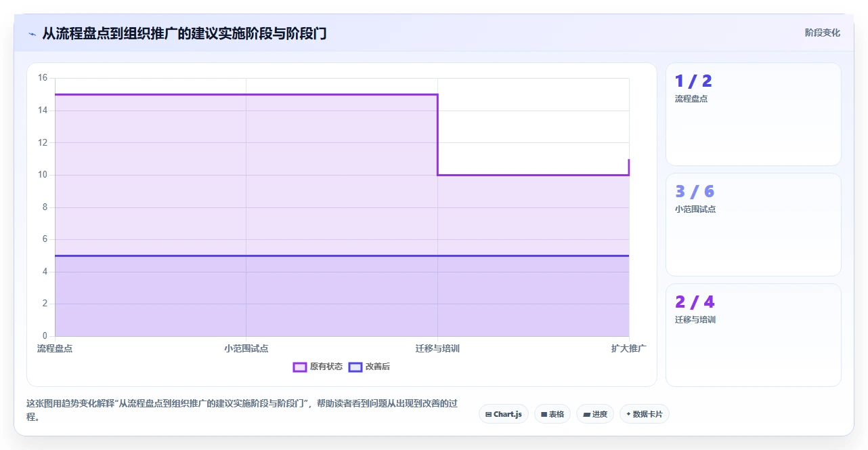Image resolution: width=868 pixels, height=450 pixels.
Task: Click the 流程盘点 x-axis label
Action: (55, 348)
